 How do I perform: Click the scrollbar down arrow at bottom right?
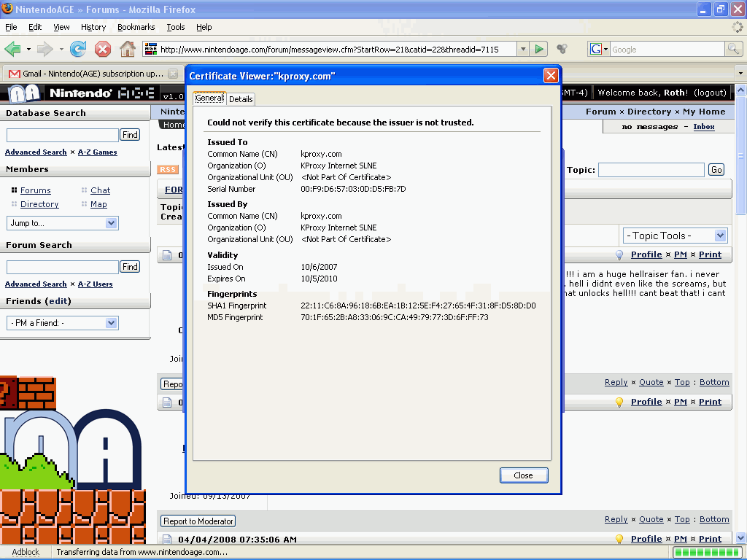click(740, 538)
